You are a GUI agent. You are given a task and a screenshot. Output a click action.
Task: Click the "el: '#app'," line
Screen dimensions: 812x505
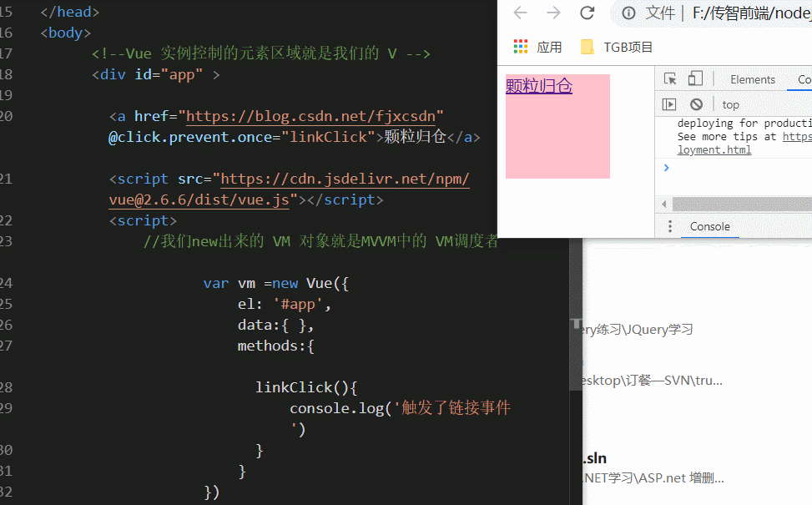pyautogui.click(x=285, y=304)
